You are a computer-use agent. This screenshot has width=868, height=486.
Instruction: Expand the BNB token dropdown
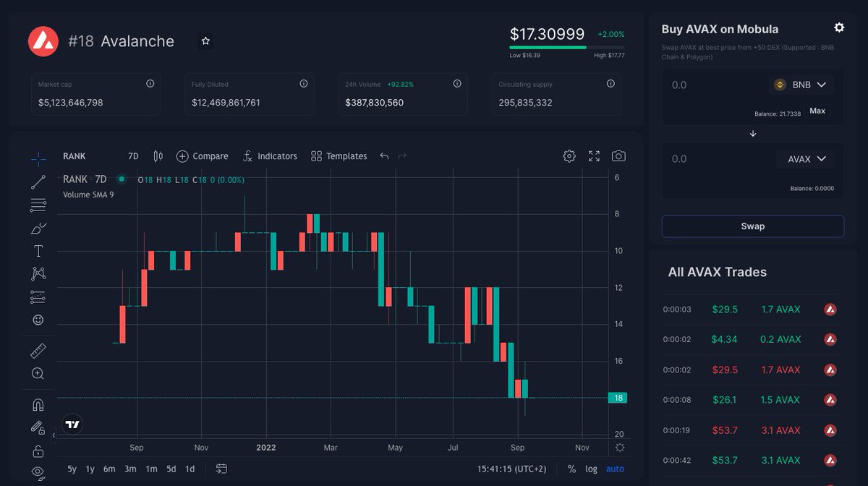[801, 85]
